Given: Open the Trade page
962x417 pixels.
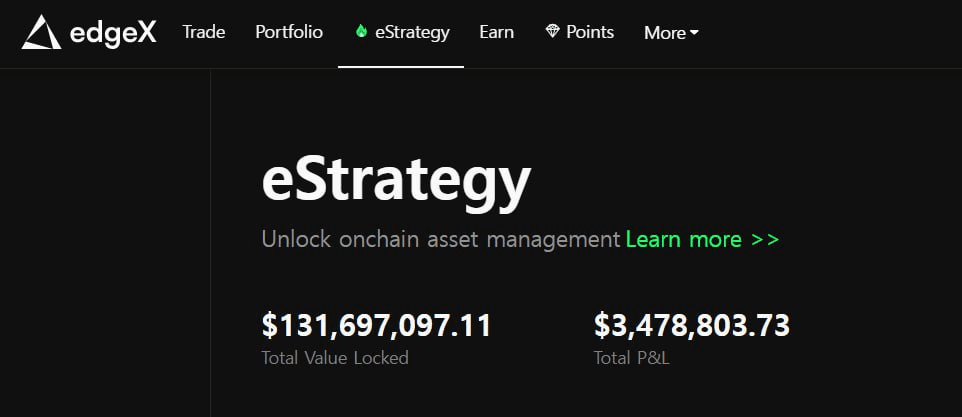Looking at the screenshot, I should tap(203, 32).
